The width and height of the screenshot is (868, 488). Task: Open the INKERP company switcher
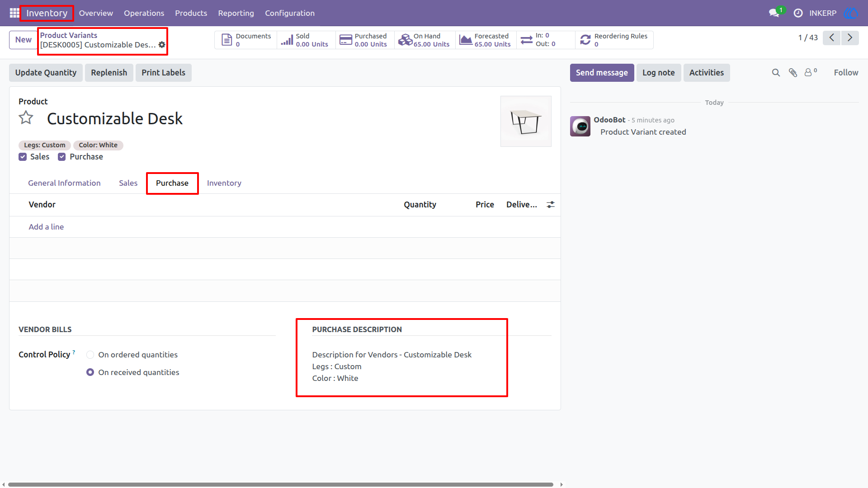[823, 13]
